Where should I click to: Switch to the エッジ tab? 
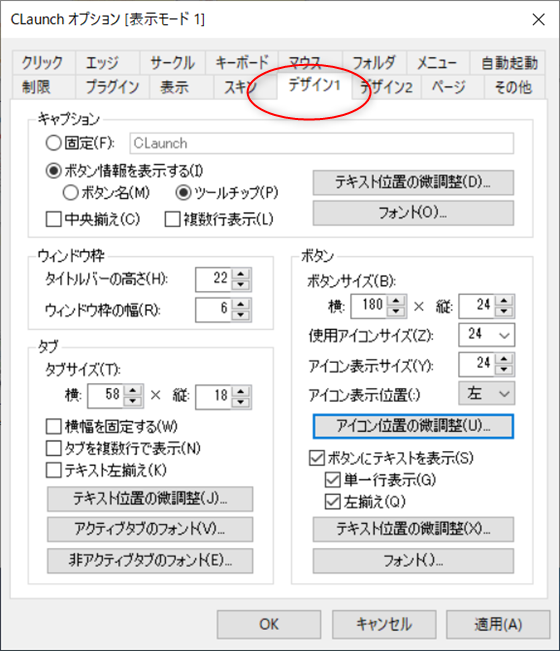coord(107,63)
